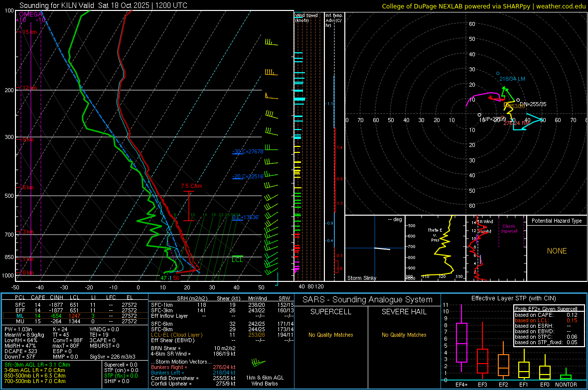Click the white Storm Slinky line marker
The height and width of the screenshot is (390, 588).
pos(382,249)
